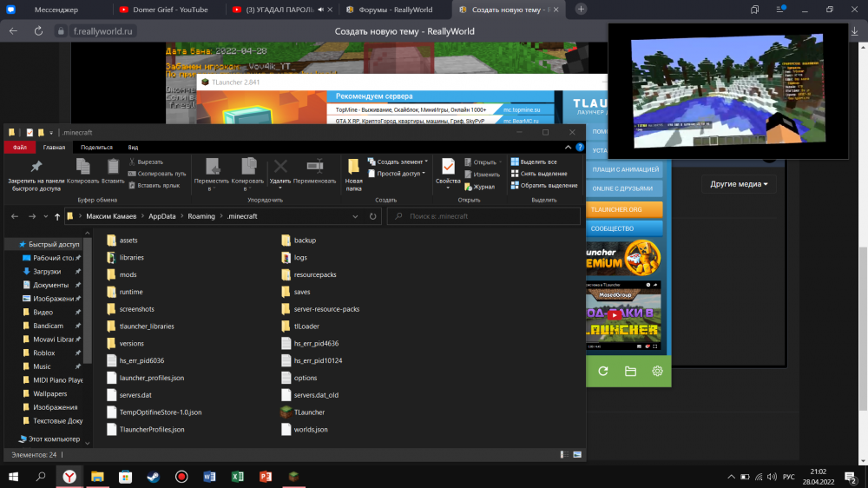
Task: Click Explorer back navigation arrow
Action: (15, 216)
